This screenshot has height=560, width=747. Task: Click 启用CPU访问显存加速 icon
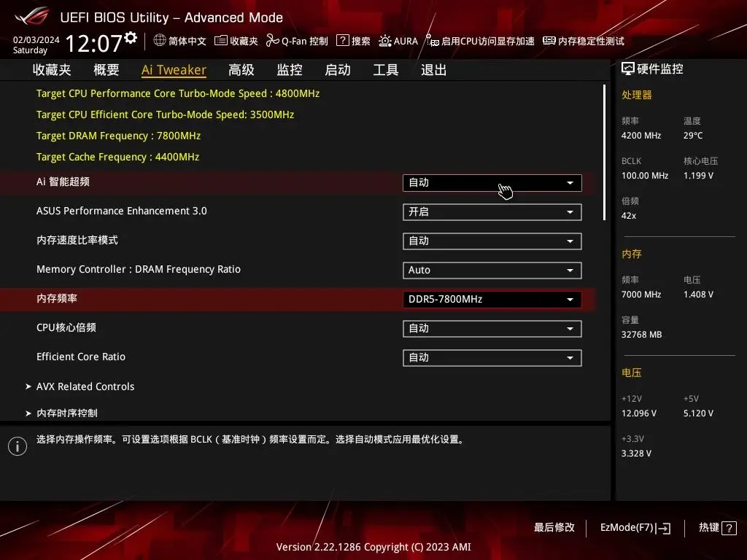coord(433,41)
